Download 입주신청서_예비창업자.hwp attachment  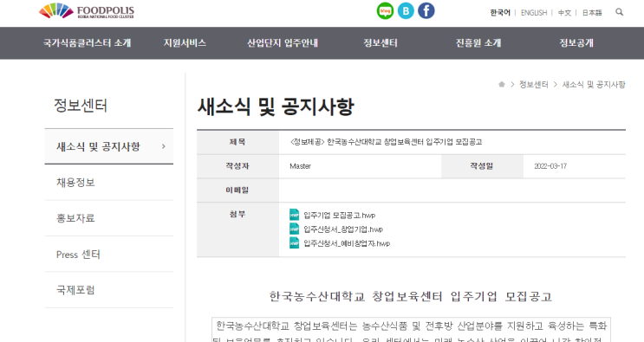(347, 243)
